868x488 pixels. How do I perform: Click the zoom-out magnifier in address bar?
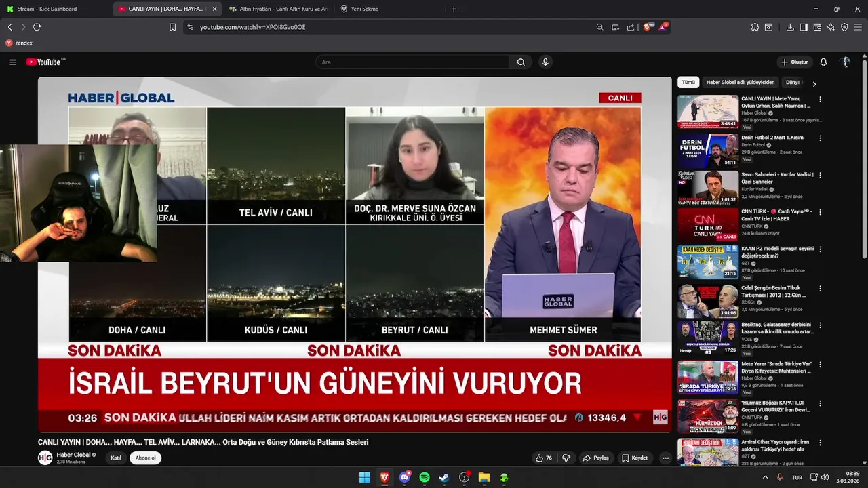tap(599, 27)
